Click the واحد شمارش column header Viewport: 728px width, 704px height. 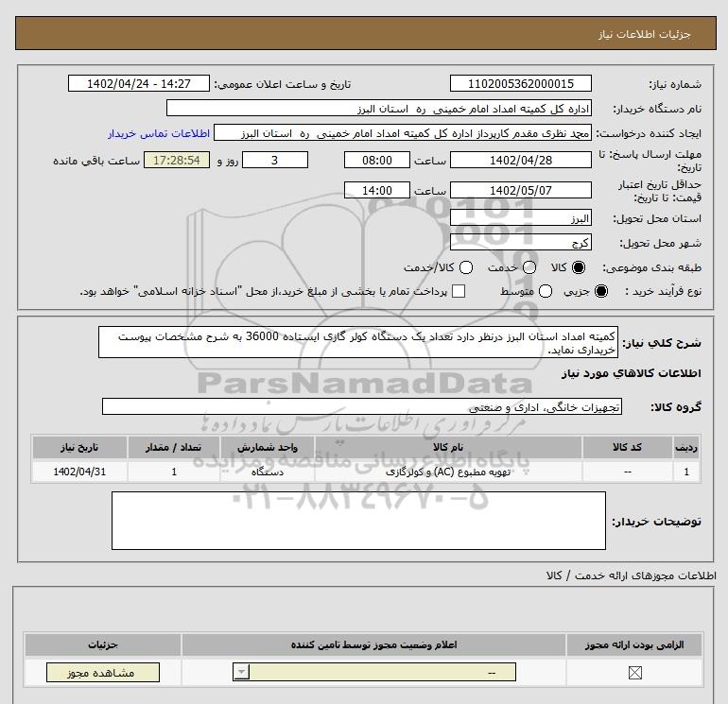pyautogui.click(x=268, y=447)
